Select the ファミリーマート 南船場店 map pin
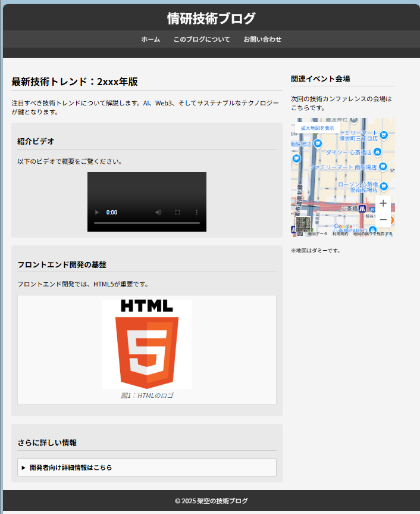Viewport: 420px width, 514px height. (383, 167)
